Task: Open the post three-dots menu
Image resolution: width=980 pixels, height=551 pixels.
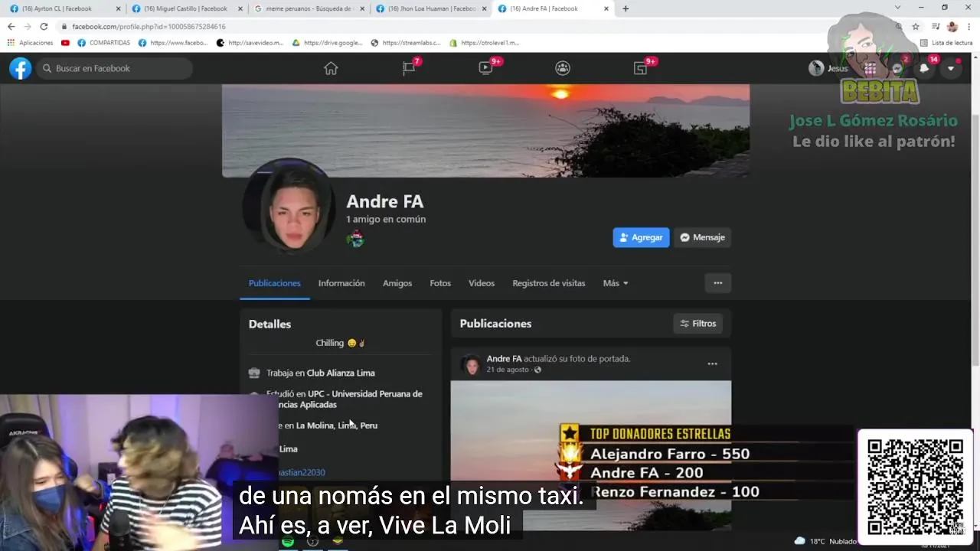Action: pos(712,364)
